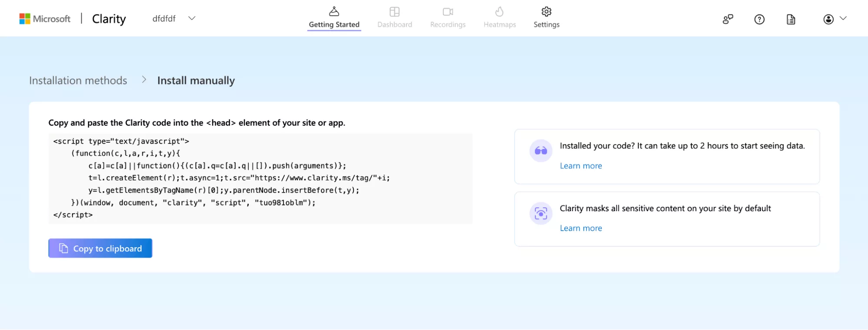This screenshot has height=330, width=868.
Task: Click the Dashboard grid icon
Action: 394,12
